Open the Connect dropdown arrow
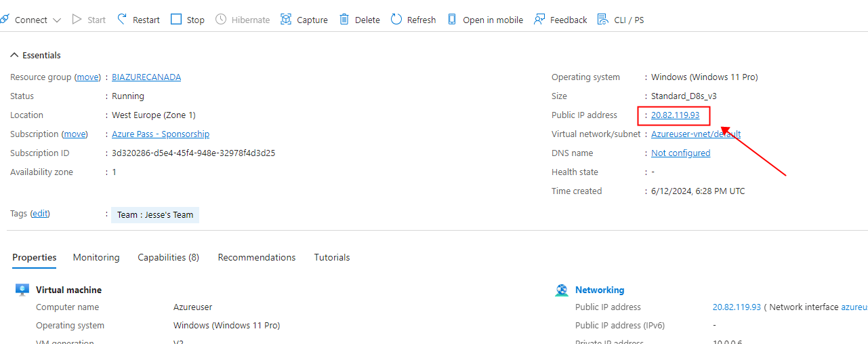This screenshot has height=344, width=868. tap(57, 20)
